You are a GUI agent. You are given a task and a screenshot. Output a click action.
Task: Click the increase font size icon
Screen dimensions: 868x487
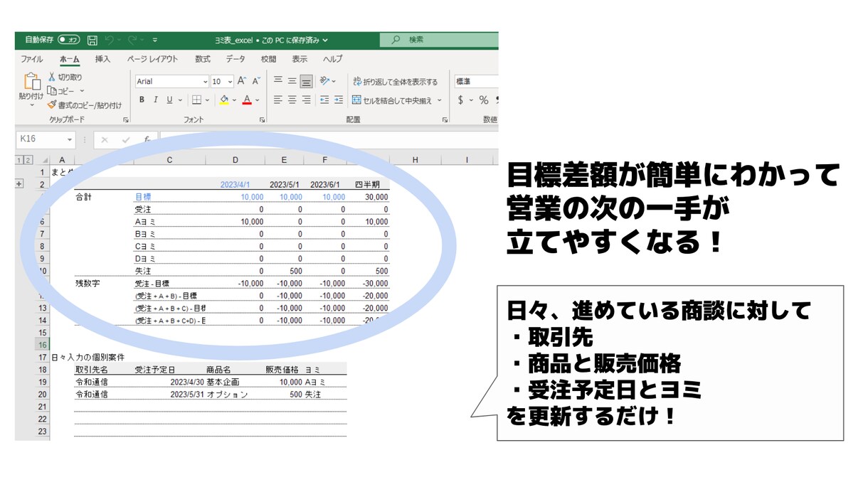coord(242,81)
